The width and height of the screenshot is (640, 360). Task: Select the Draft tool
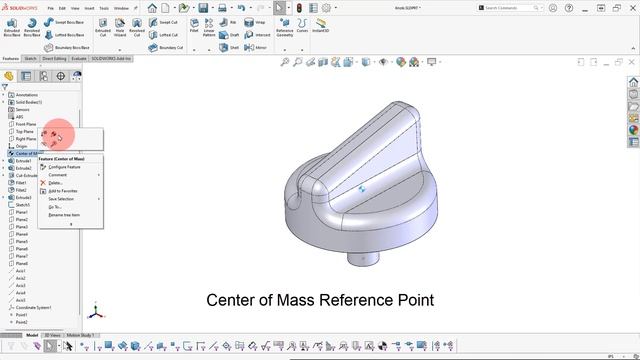pos(229,35)
